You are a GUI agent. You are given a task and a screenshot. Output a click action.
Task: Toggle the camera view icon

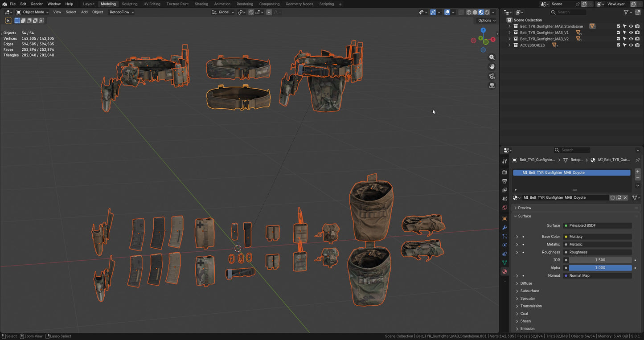[x=492, y=76]
